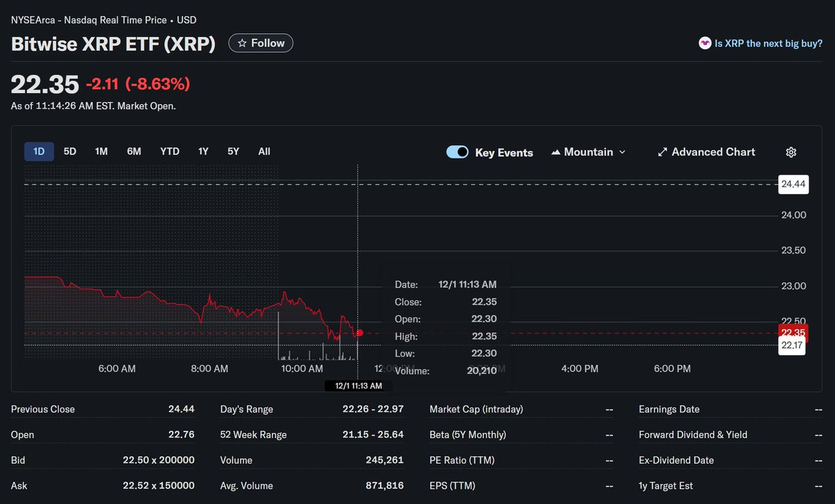Select the 1D time range tab

[x=39, y=152]
